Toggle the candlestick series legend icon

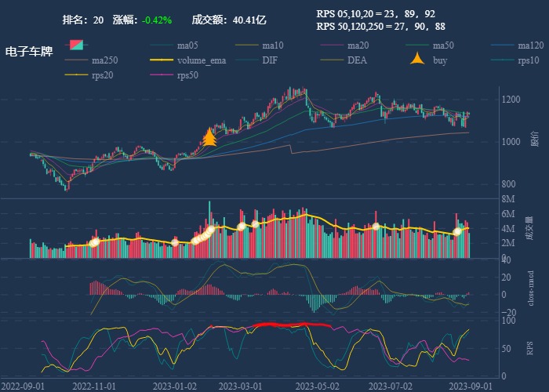coord(76,45)
